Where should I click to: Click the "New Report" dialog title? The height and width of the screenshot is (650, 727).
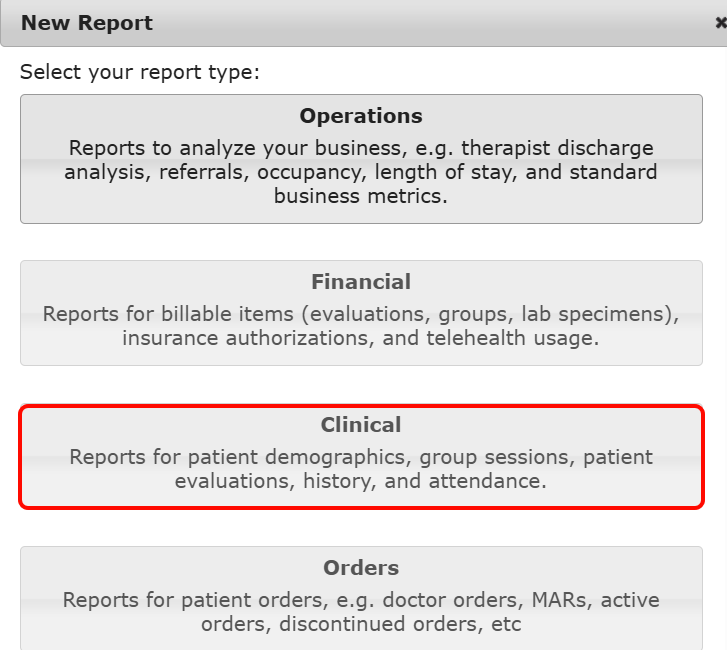coord(87,22)
